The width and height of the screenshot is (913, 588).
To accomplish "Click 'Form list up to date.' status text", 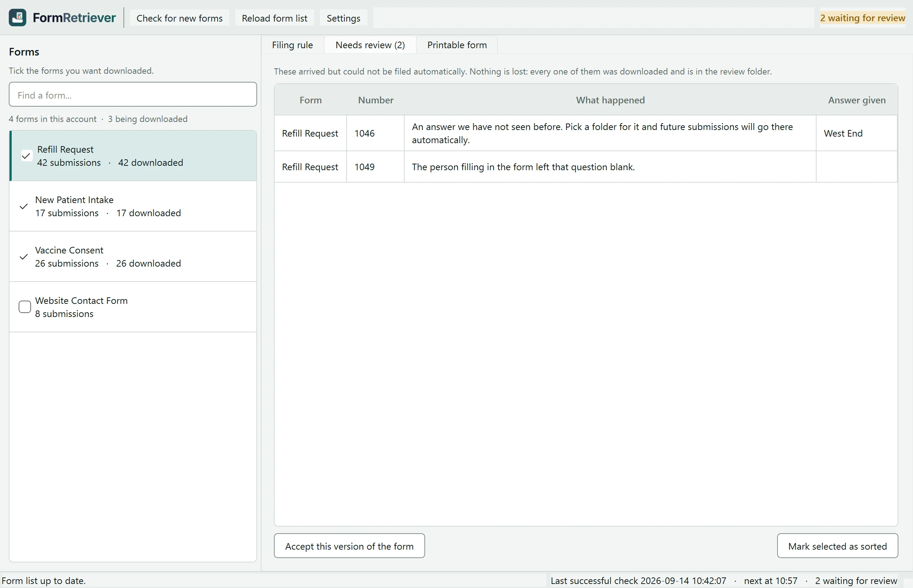I will click(43, 581).
